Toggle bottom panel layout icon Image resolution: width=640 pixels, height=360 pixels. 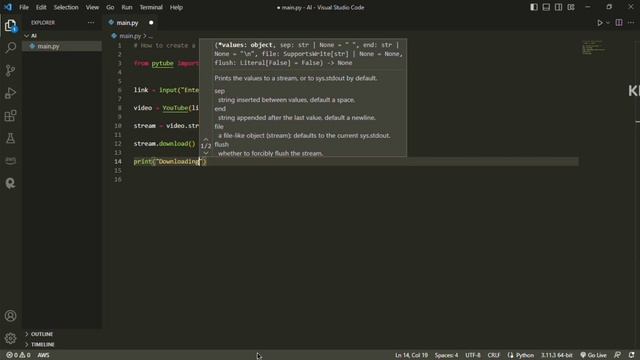tap(546, 7)
